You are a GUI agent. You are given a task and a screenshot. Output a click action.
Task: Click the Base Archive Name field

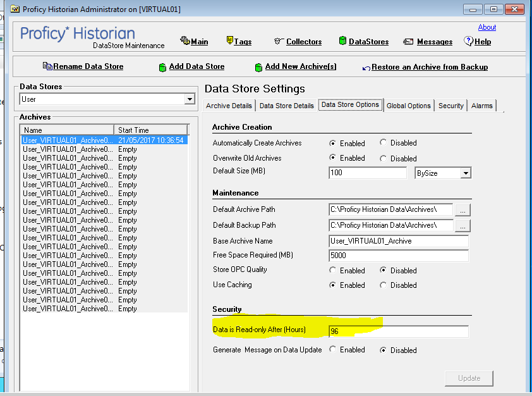click(x=399, y=241)
